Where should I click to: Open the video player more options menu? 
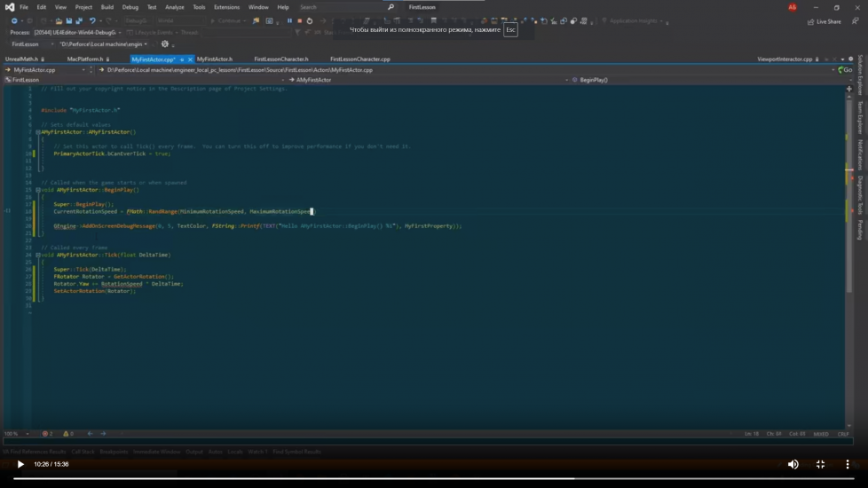point(848,464)
